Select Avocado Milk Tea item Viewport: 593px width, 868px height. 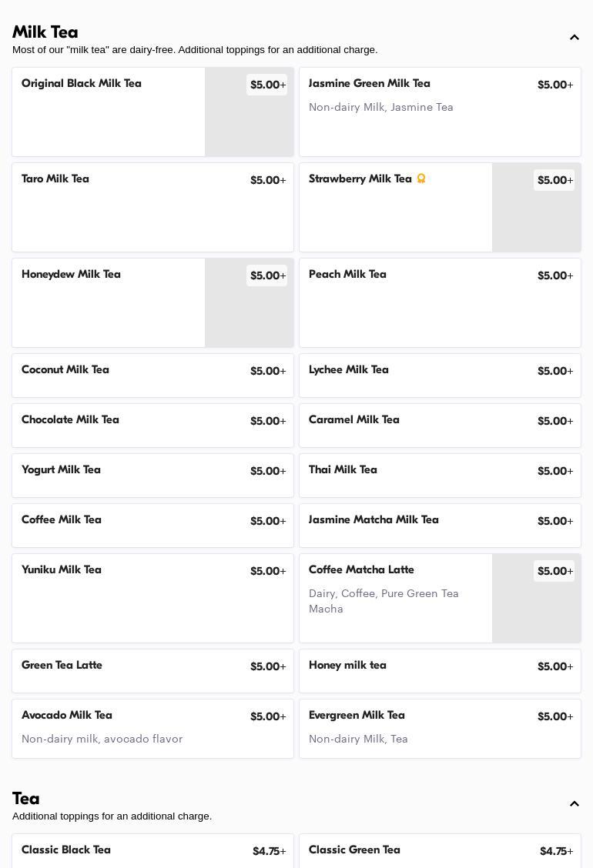click(x=152, y=729)
